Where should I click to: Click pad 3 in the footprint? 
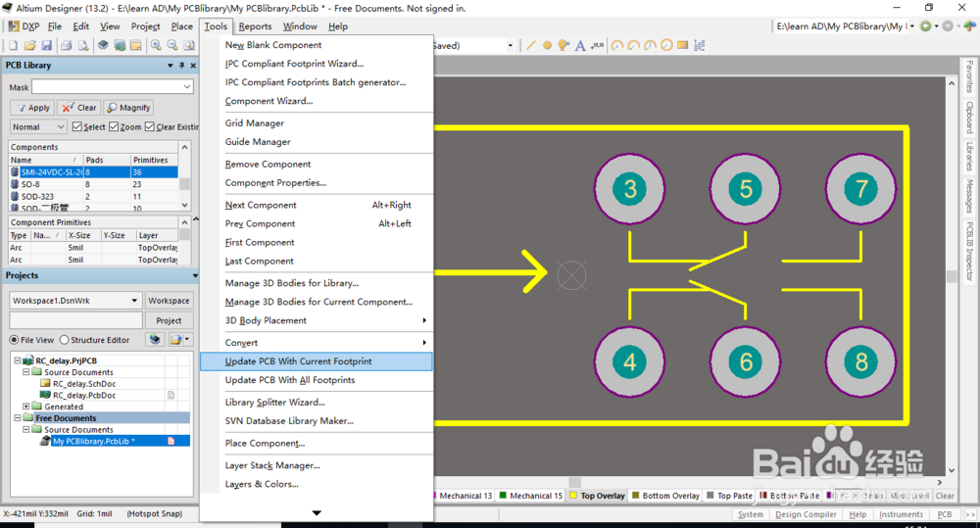click(x=629, y=189)
